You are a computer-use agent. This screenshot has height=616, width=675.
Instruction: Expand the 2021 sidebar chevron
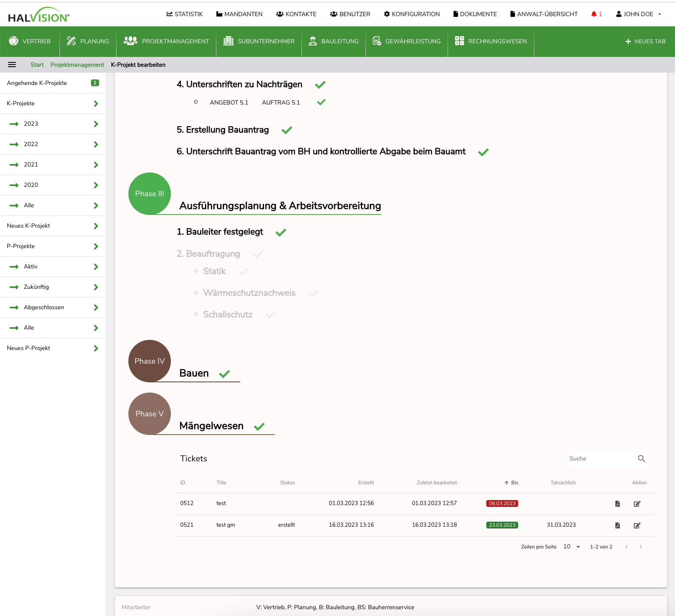(x=96, y=165)
